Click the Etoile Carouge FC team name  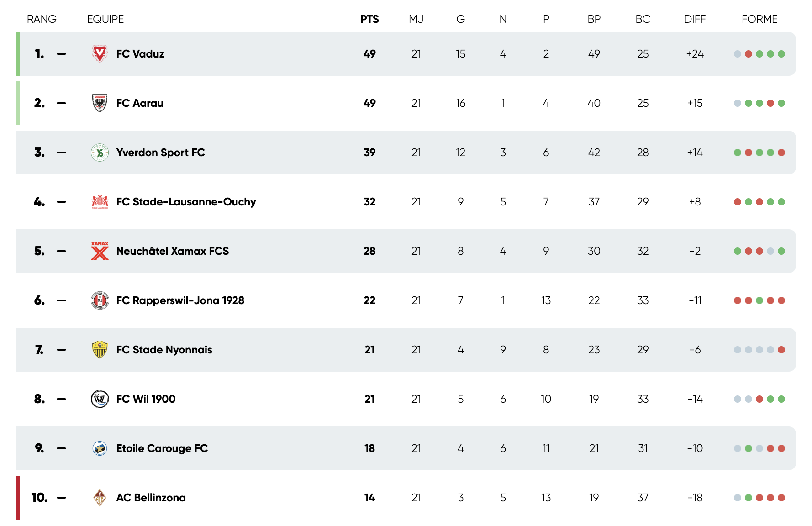[x=162, y=448]
